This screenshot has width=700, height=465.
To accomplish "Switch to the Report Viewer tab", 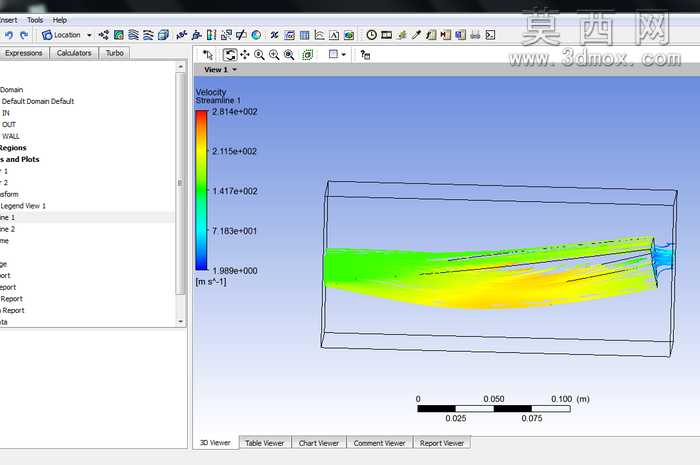I will [442, 443].
